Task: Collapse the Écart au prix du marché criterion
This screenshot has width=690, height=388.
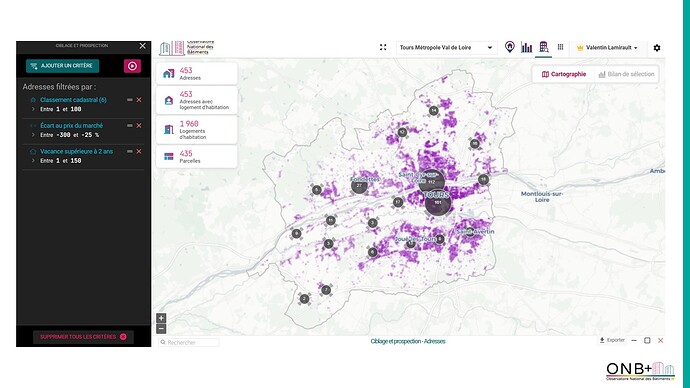Action: point(130,126)
